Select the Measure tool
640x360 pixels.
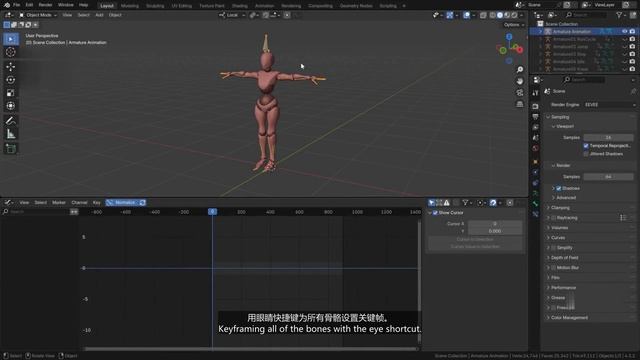coord(11,134)
